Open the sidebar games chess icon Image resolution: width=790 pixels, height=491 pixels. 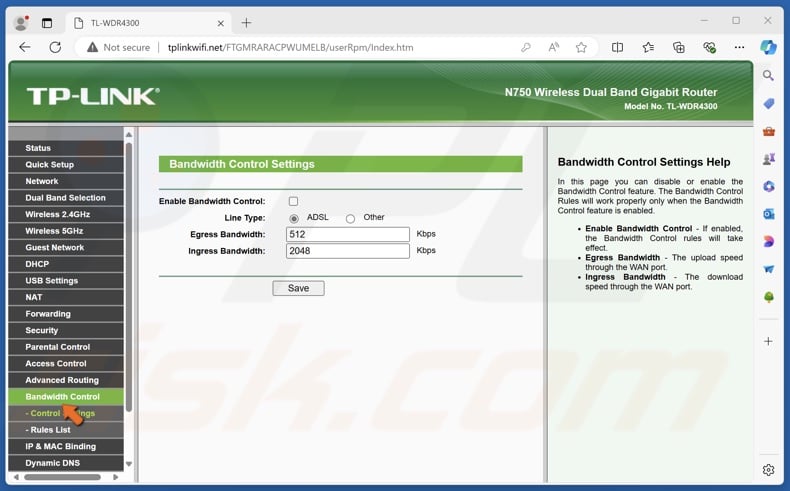(x=768, y=159)
